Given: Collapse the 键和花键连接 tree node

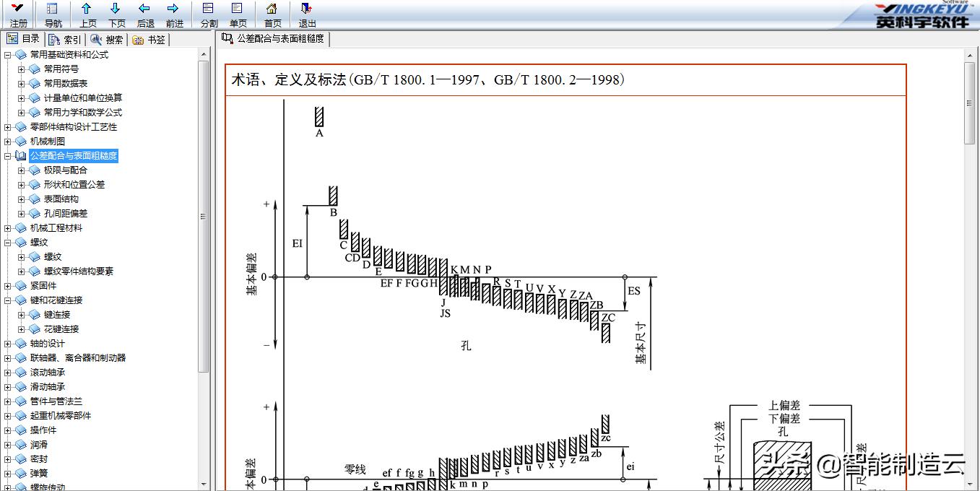Looking at the screenshot, I should tap(8, 300).
